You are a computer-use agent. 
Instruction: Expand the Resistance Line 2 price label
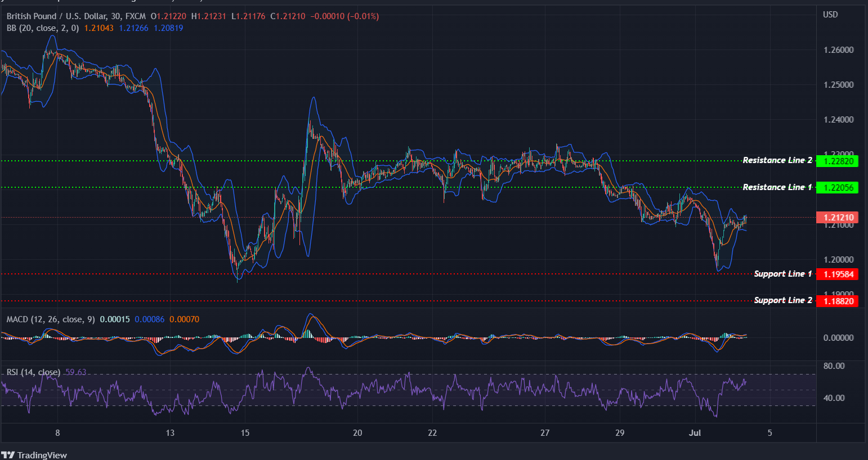tap(838, 160)
